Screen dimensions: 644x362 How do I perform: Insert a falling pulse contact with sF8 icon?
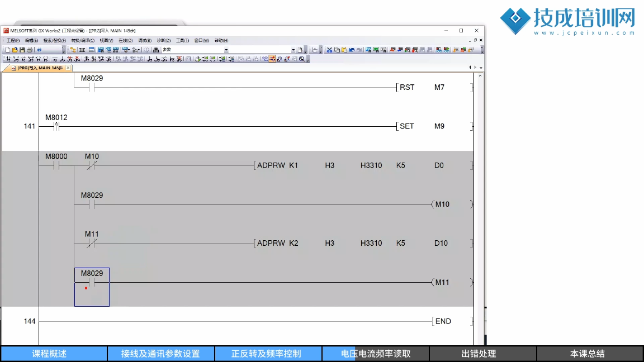pyautogui.click(x=94, y=59)
